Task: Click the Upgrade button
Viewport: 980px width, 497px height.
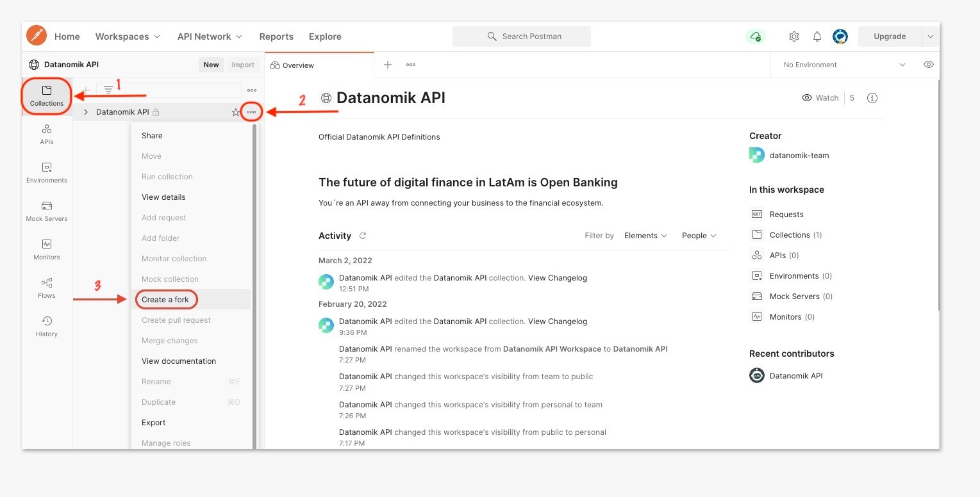Action: pyautogui.click(x=890, y=37)
